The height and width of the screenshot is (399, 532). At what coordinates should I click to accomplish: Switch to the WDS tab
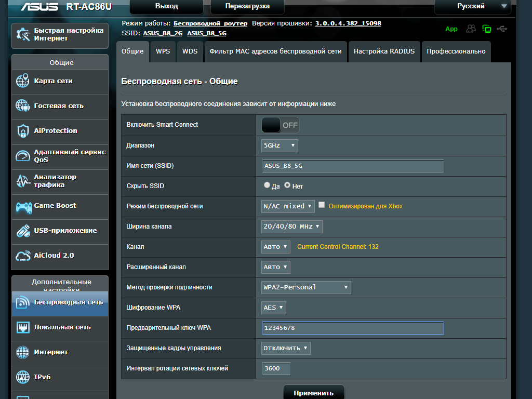point(190,51)
